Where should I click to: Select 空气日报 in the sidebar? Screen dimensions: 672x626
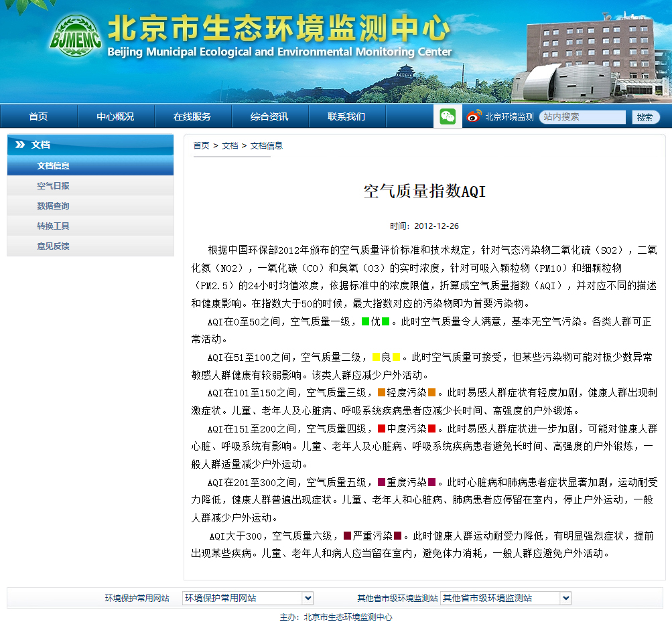(x=53, y=186)
